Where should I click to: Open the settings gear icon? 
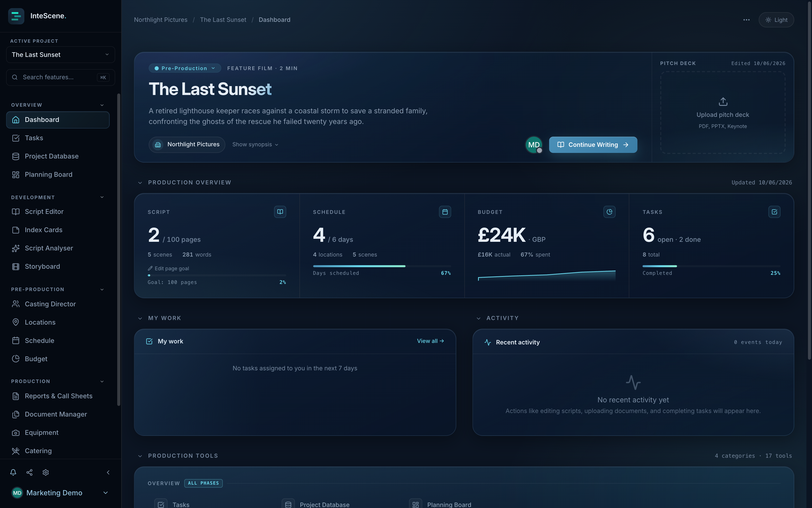[46, 472]
